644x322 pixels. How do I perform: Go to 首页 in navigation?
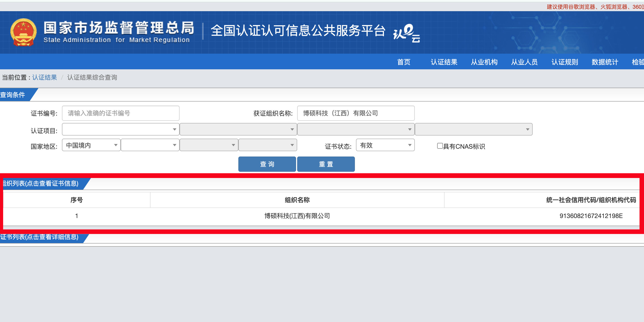[x=404, y=62]
